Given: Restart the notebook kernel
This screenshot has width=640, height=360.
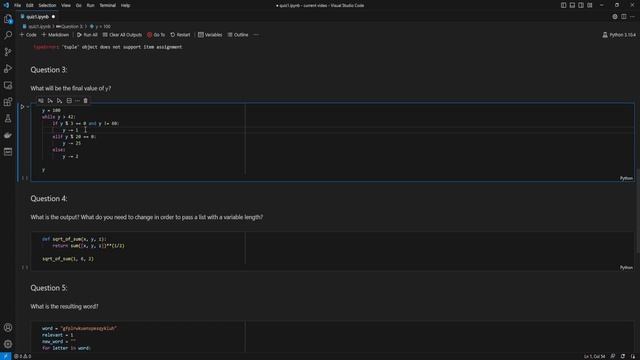Looking at the screenshot, I should pos(180,35).
